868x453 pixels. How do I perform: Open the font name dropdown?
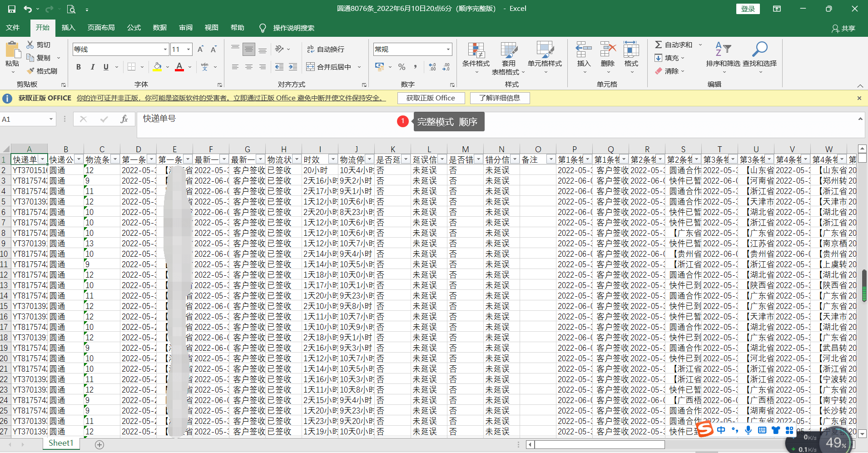(165, 49)
